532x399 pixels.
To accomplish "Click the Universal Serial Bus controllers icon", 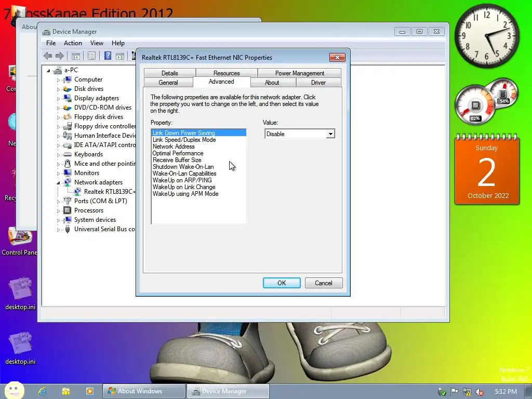I will (67, 229).
